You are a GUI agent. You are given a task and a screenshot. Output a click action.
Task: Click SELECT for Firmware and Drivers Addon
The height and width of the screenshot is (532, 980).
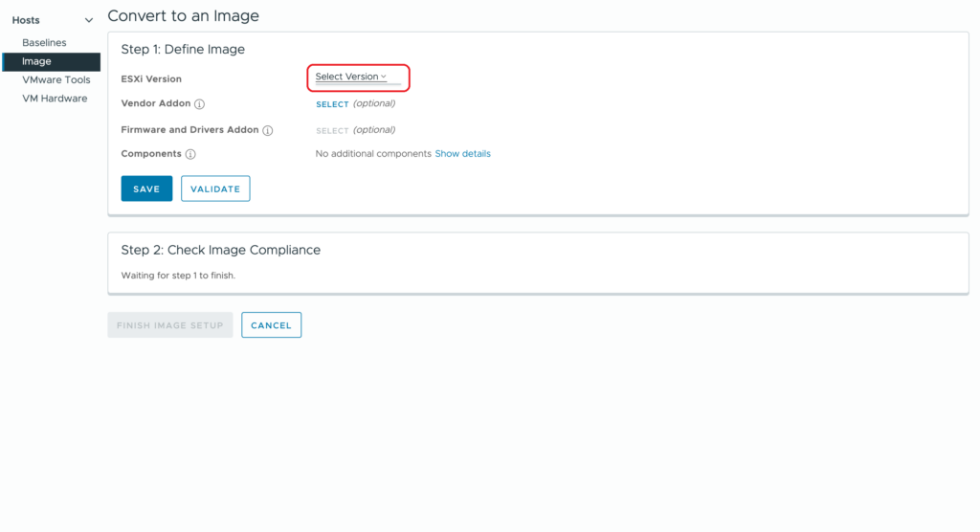pos(332,131)
